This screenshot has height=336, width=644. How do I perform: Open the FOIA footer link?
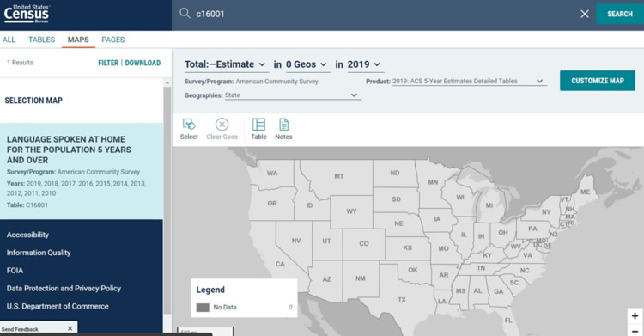[x=15, y=270]
